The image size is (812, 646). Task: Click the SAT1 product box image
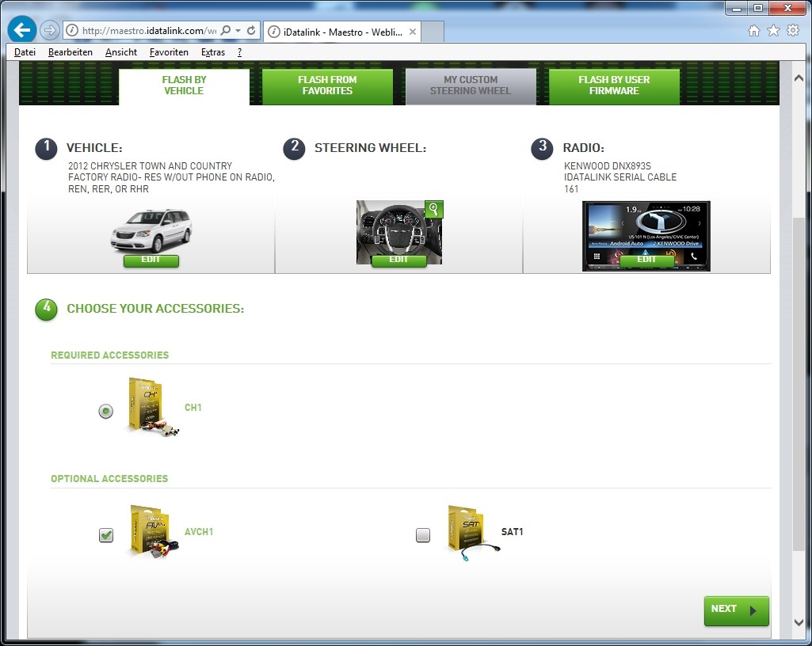[x=473, y=533]
